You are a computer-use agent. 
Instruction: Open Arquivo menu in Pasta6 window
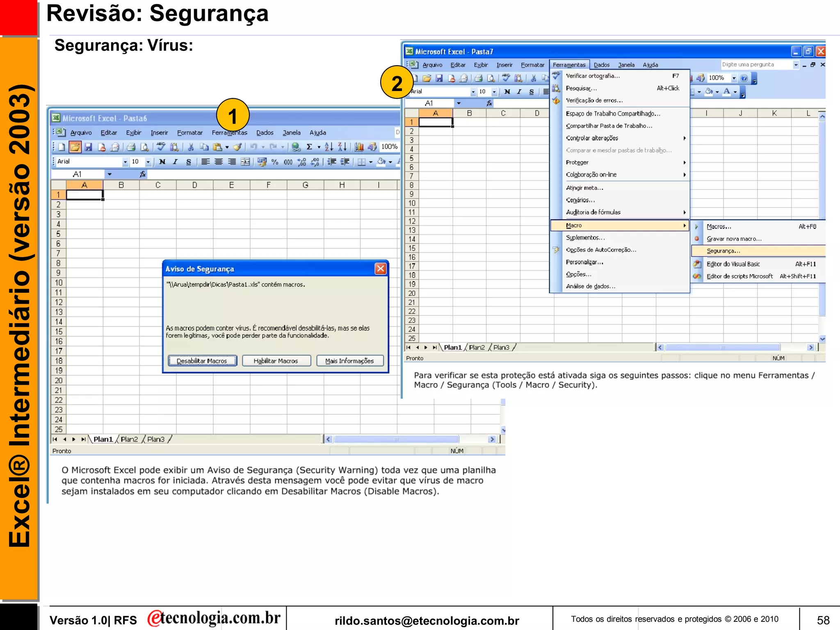tap(81, 133)
